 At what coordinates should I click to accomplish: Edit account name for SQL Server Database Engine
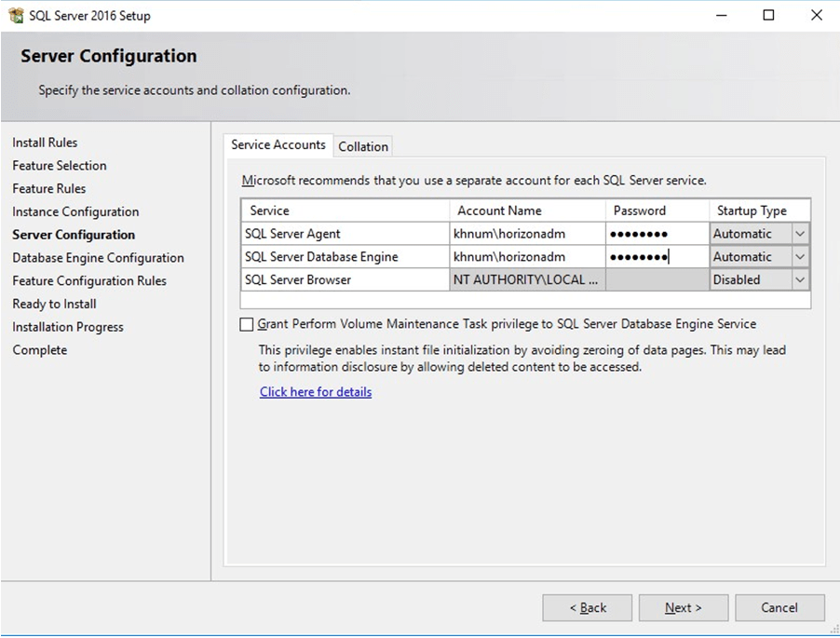(x=526, y=257)
